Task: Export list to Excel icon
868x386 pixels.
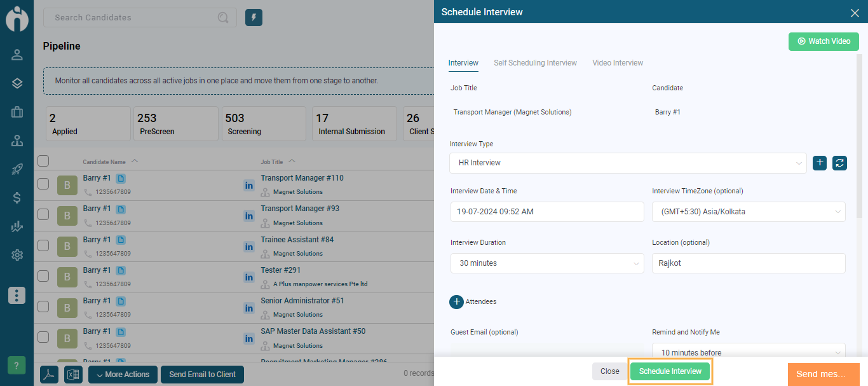Action: (73, 375)
